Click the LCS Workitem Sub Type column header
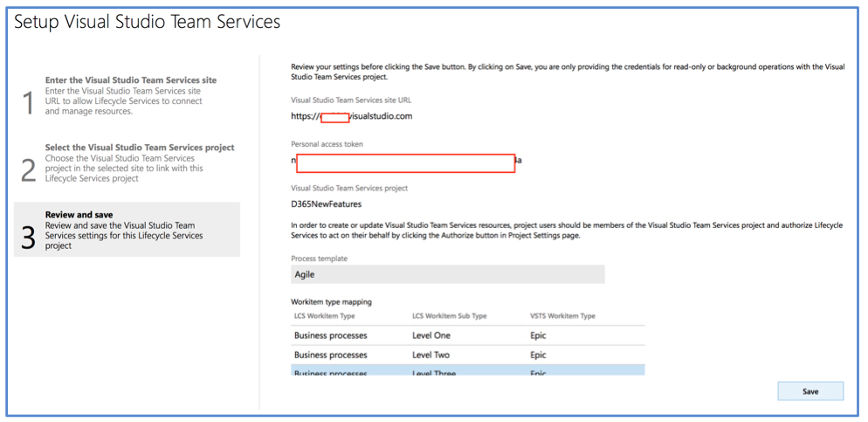The width and height of the screenshot is (868, 422). (450, 316)
